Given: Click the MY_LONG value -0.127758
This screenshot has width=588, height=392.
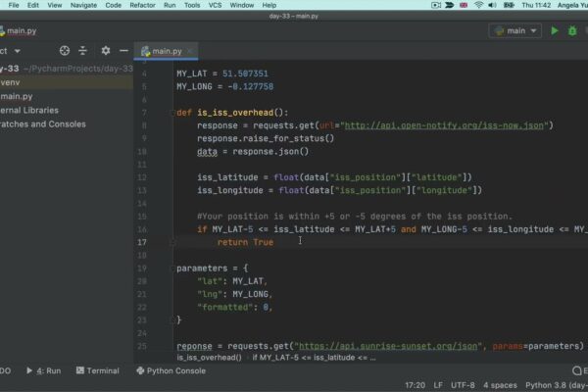Looking at the screenshot, I should [x=251, y=86].
